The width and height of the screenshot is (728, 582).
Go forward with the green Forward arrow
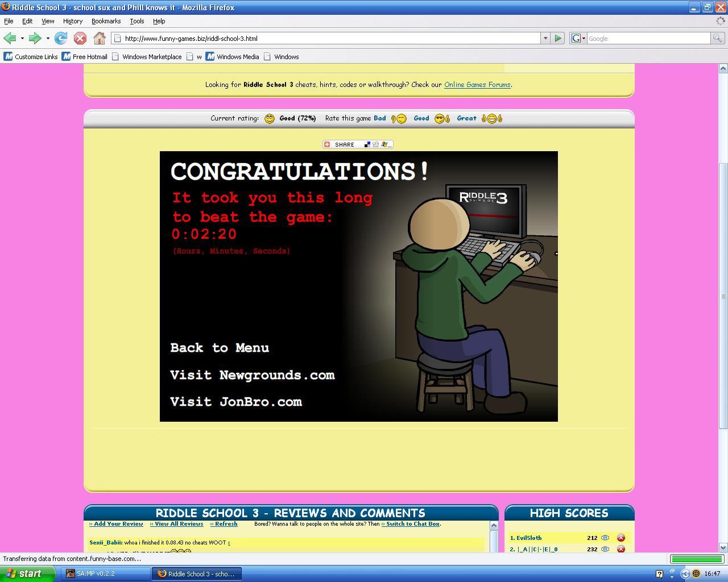pos(35,38)
